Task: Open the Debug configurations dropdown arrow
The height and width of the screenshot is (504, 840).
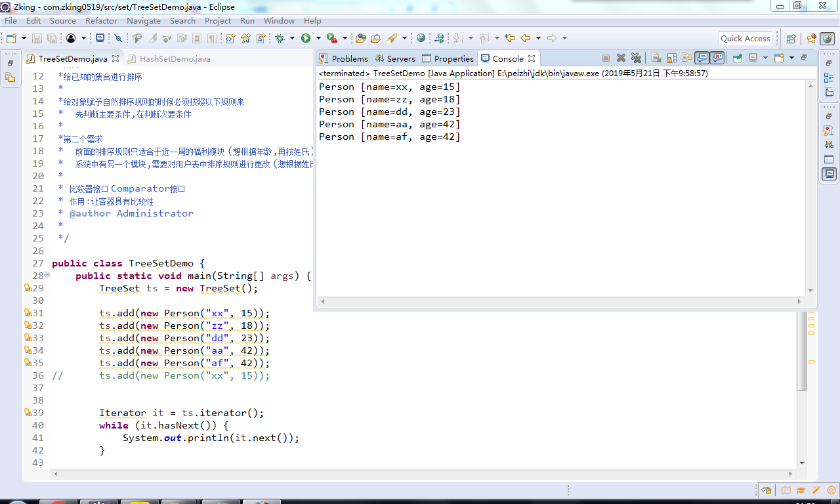Action: [x=292, y=38]
